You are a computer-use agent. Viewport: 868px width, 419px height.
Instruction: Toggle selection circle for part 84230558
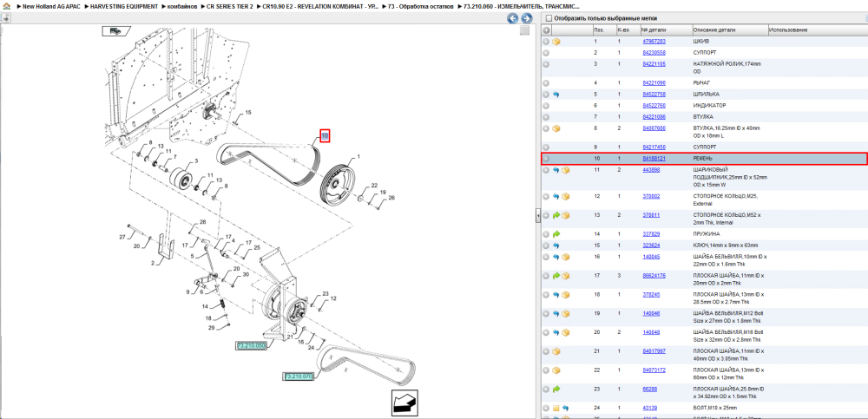(x=546, y=53)
